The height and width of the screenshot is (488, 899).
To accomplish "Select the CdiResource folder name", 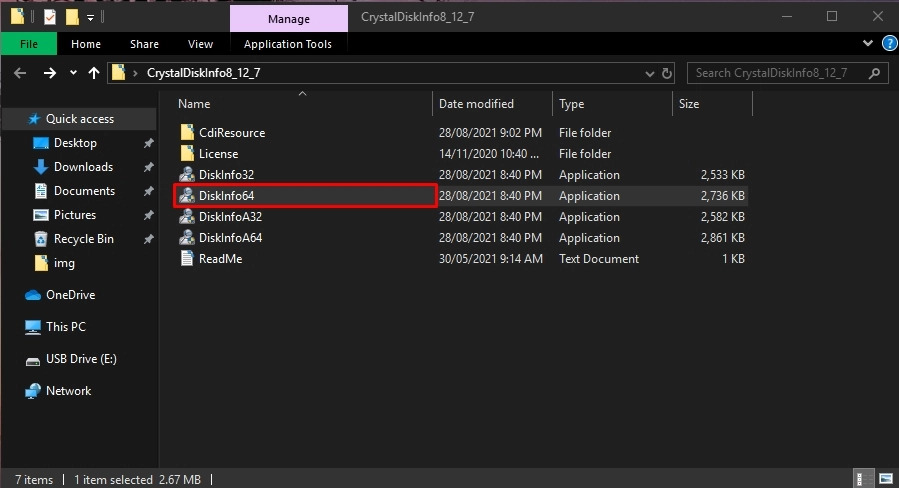I will click(232, 132).
